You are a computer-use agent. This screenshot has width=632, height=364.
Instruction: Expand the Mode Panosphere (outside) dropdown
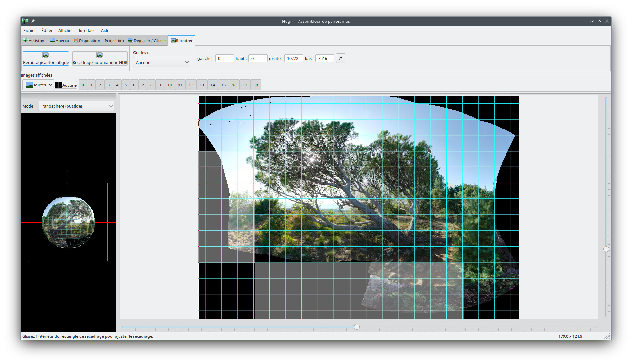[77, 106]
